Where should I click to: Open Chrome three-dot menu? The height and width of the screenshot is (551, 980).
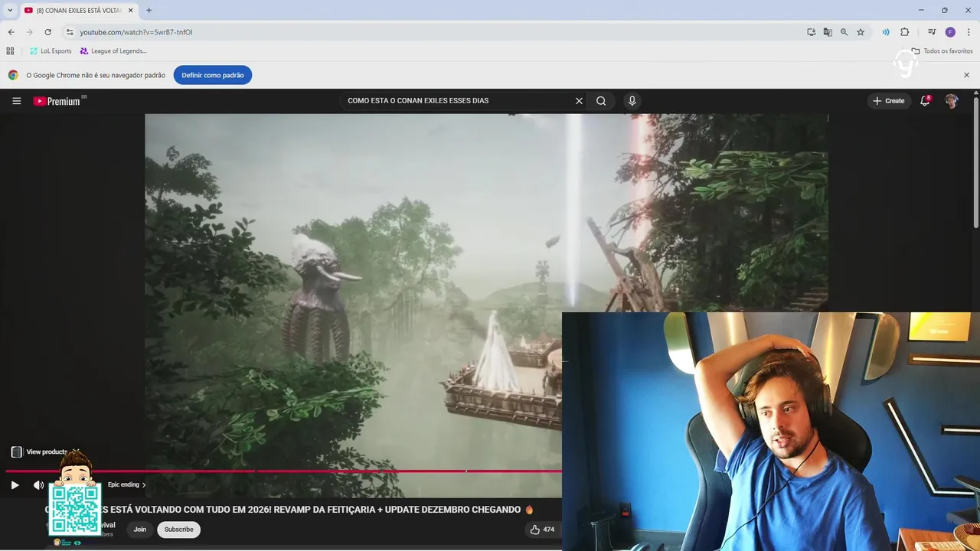pyautogui.click(x=969, y=32)
